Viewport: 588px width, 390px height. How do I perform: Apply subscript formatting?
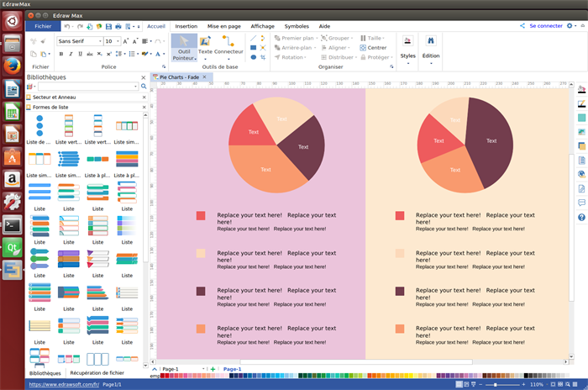click(99, 54)
